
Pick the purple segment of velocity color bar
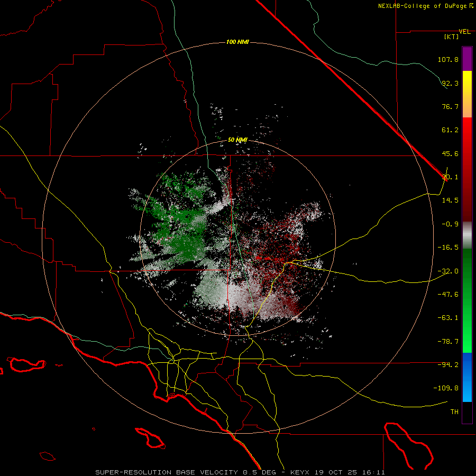coord(467,59)
